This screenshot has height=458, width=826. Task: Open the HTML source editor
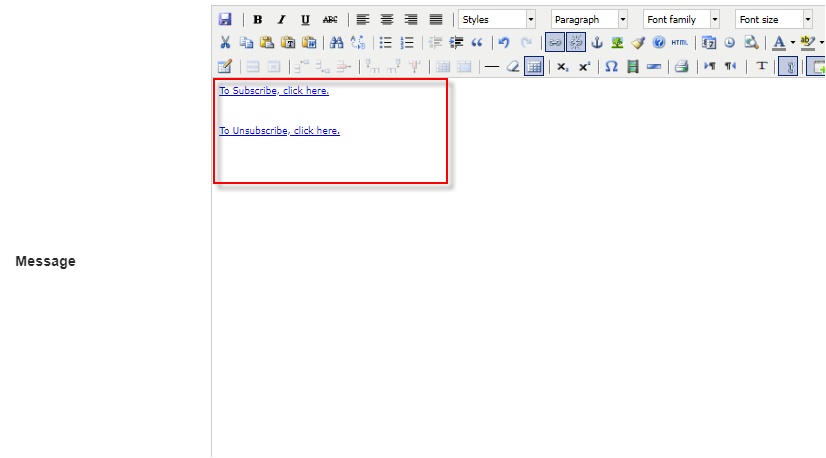coord(680,43)
